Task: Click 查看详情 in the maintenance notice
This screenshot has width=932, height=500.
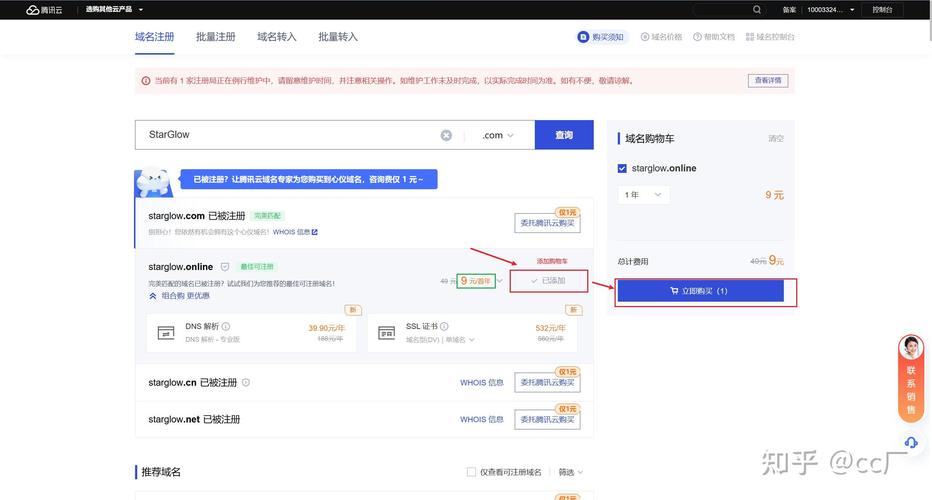Action: click(x=768, y=80)
